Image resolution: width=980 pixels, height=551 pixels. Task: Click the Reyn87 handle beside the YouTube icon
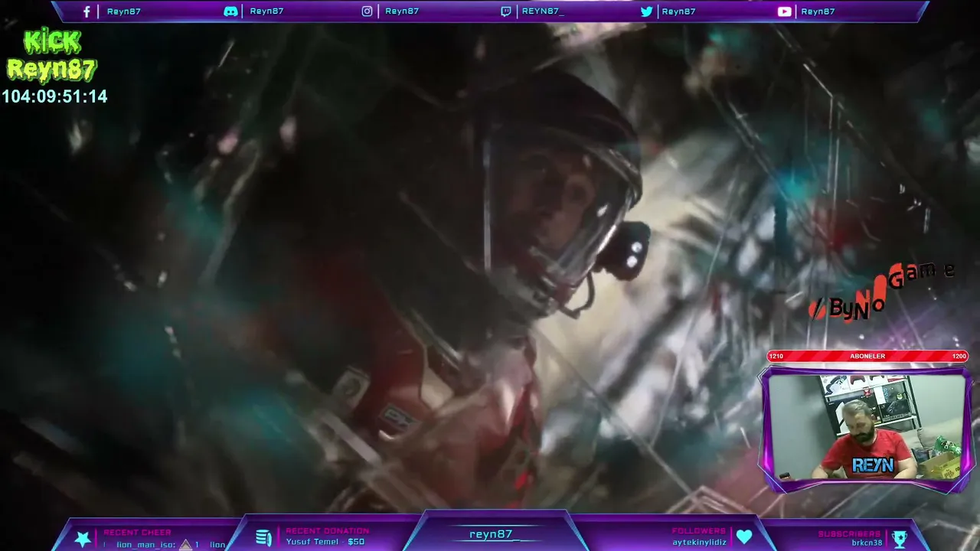pyautogui.click(x=818, y=11)
